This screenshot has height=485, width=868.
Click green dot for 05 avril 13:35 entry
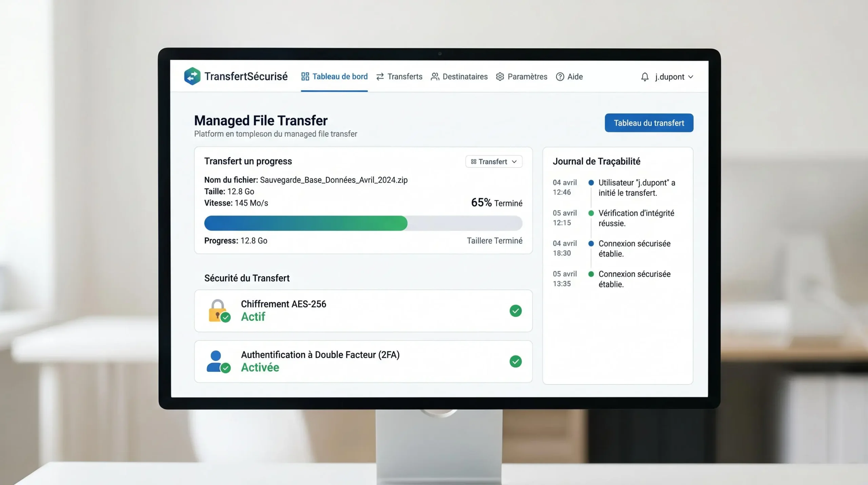[591, 274]
